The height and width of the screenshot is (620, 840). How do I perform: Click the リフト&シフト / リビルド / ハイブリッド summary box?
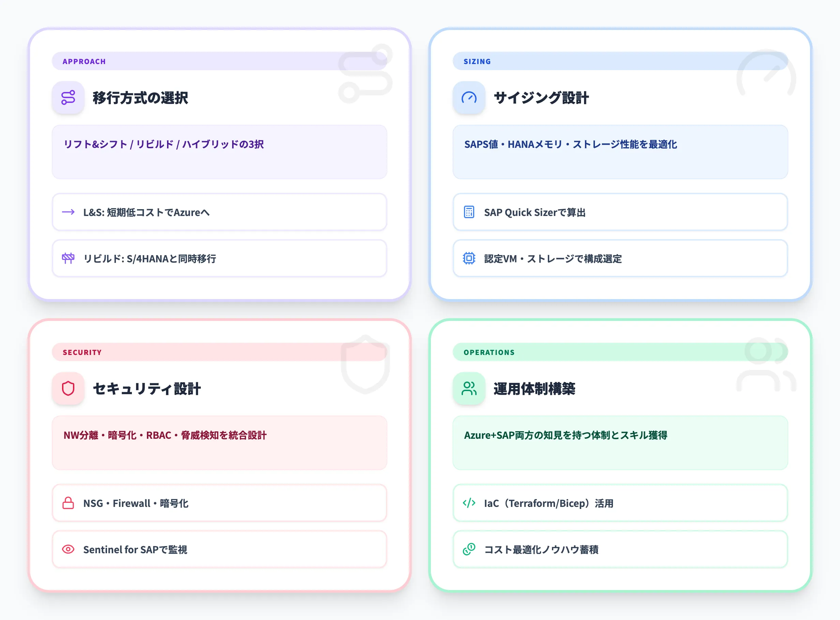click(219, 152)
